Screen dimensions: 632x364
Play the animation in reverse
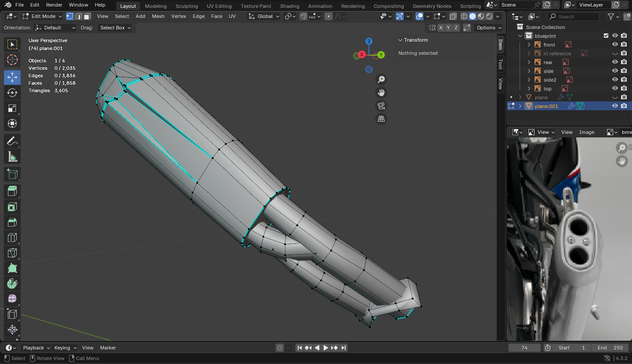click(x=317, y=348)
